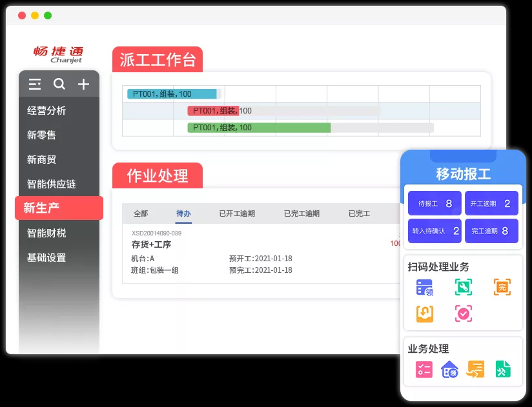
Task: Switch to the 已开工逾期 tab
Action: (x=237, y=213)
